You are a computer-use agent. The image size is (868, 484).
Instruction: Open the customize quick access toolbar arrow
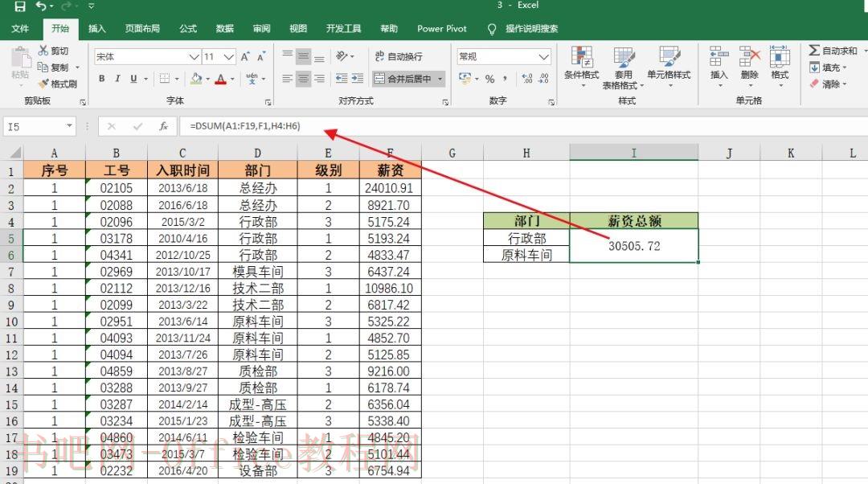(x=92, y=6)
